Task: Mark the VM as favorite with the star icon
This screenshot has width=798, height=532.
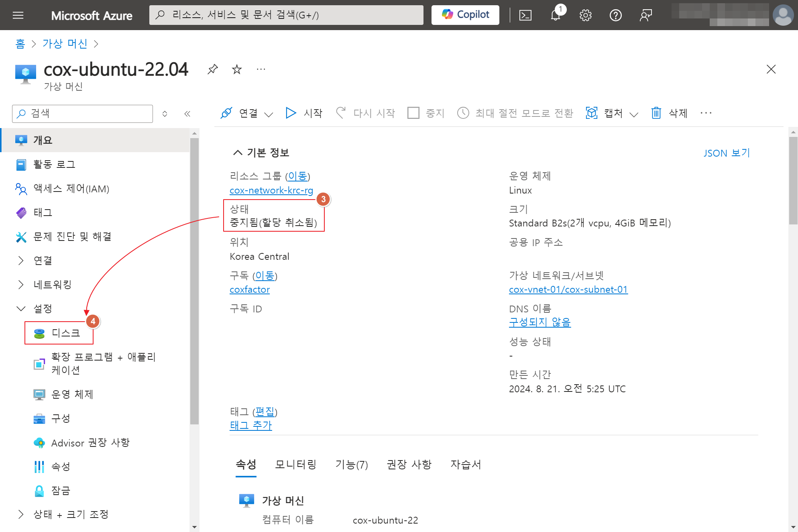Action: point(237,69)
